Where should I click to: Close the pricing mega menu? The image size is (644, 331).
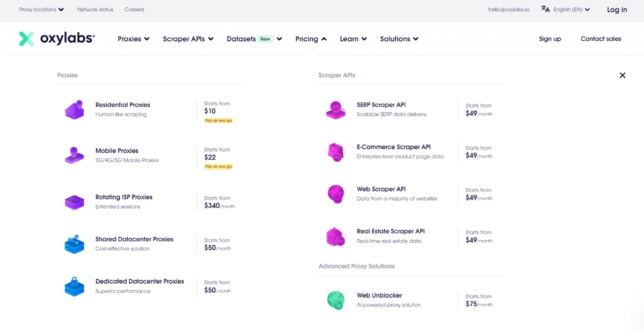point(623,75)
